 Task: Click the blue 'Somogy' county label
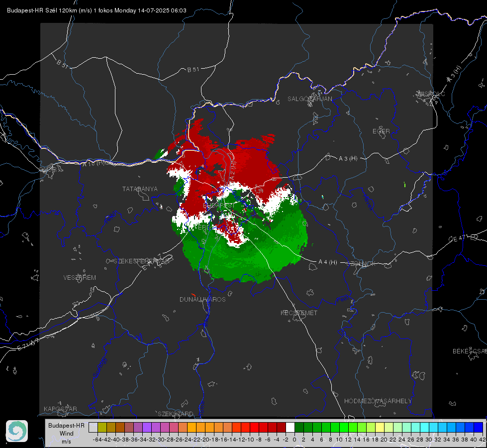(99, 367)
